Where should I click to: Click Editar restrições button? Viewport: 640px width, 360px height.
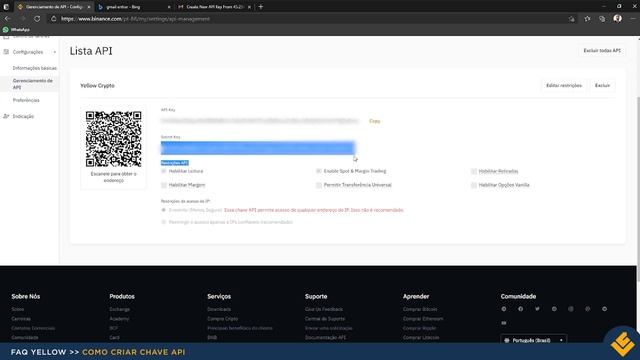click(x=564, y=86)
